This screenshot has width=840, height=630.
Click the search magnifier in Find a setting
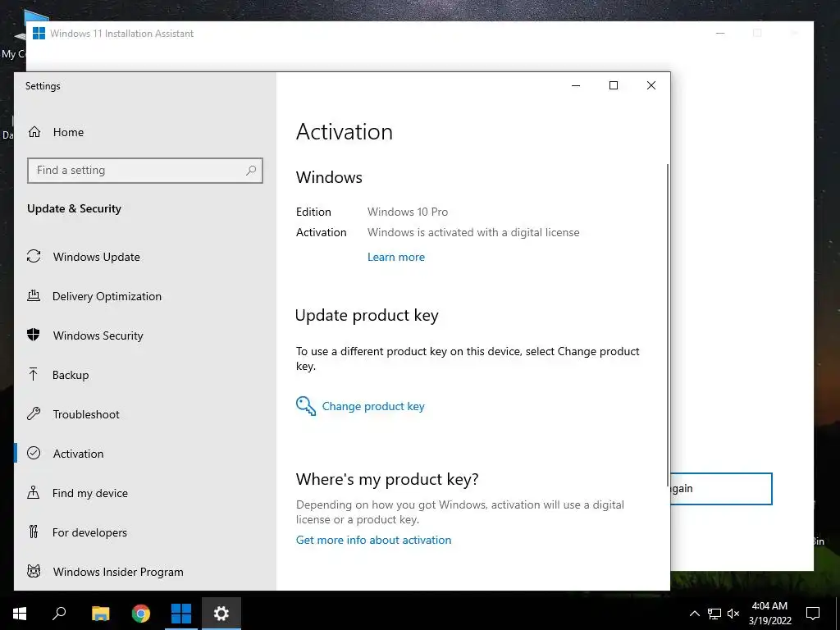(x=251, y=171)
